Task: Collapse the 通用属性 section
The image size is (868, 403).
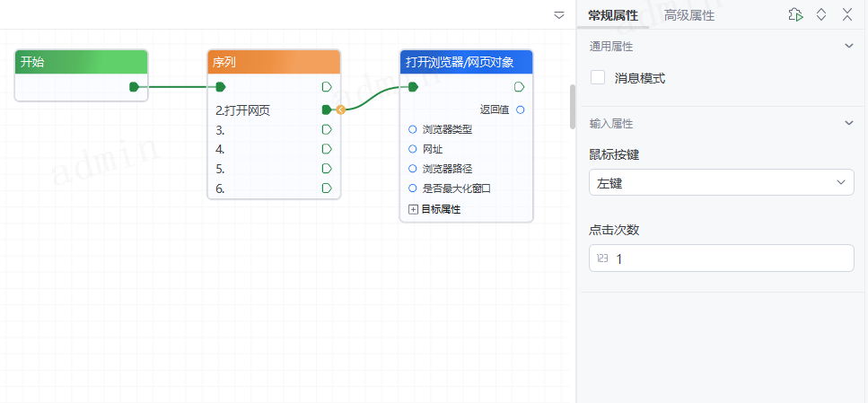Action: click(848, 46)
